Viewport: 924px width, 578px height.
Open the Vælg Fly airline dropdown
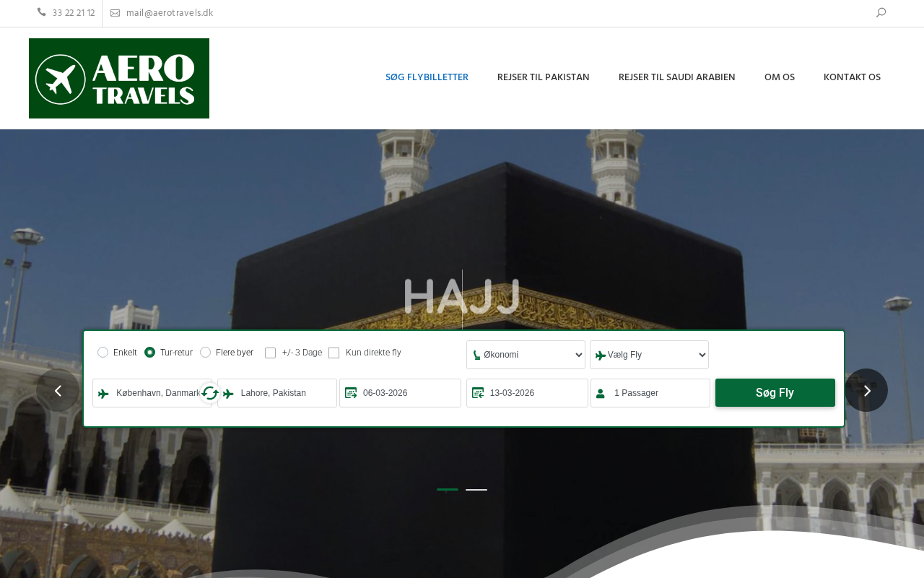(x=649, y=355)
